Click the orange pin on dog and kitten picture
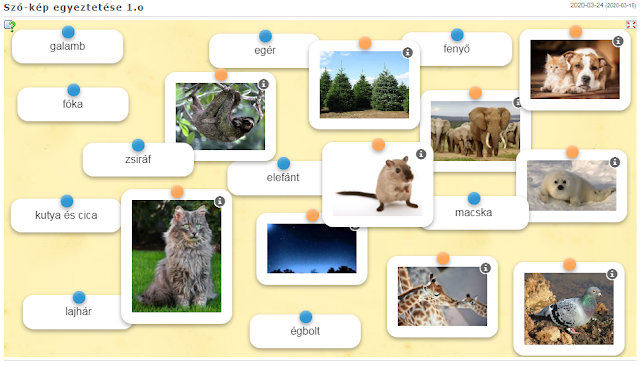640x365 pixels. [576, 31]
